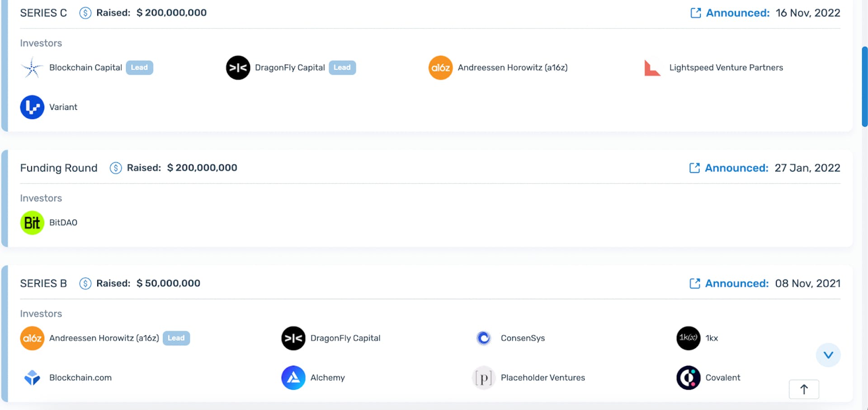Expand the Funding Round card
The height and width of the screenshot is (410, 868).
(59, 168)
